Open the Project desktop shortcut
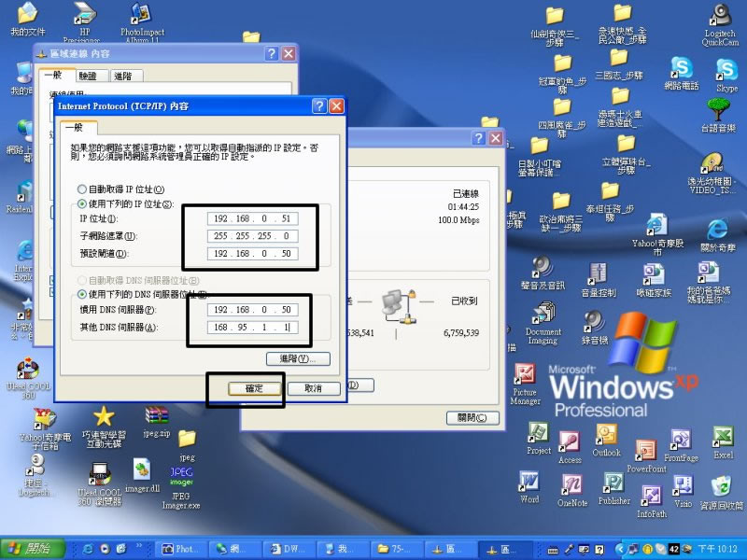Viewport: 747px width, 560px height. coord(539,439)
